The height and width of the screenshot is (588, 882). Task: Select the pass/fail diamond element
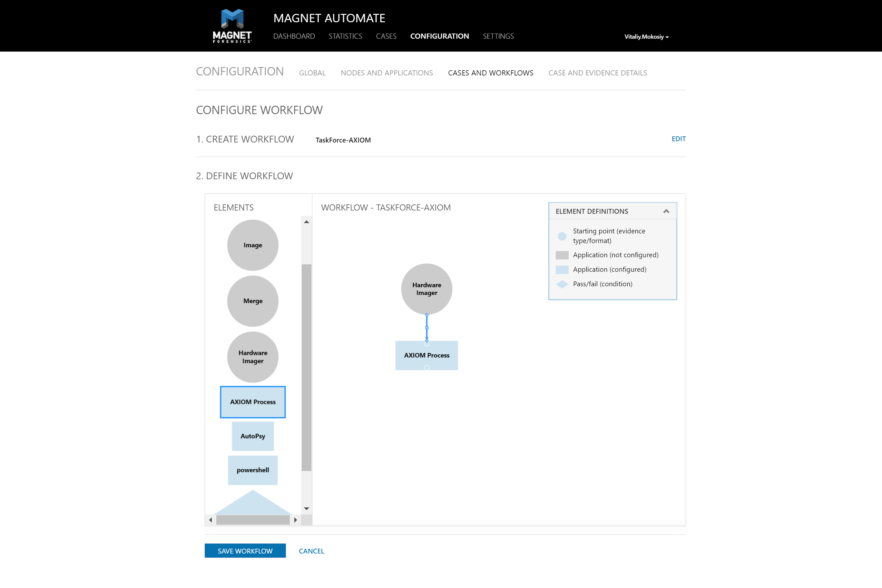point(253,503)
